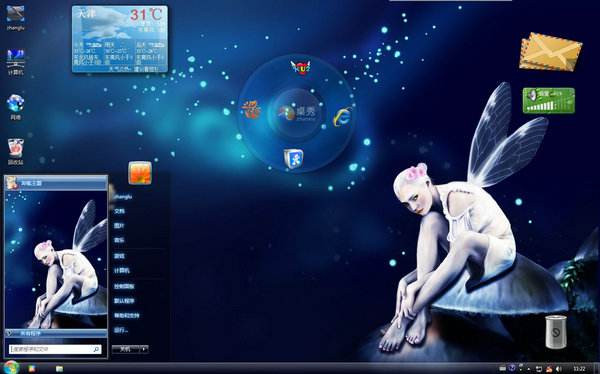Click the Shut down button in Start menu
Screen dimensions: 600x374
coord(126,349)
